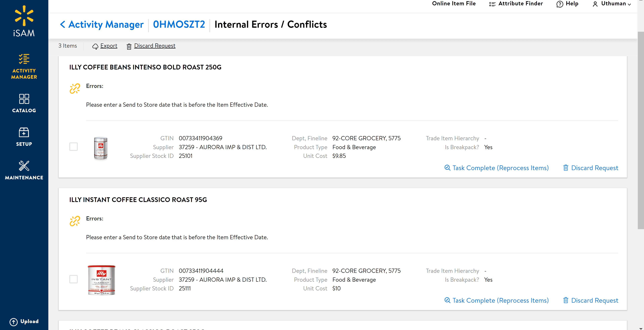Click the top Discard Request link
Image resolution: width=644 pixels, height=330 pixels.
[155, 46]
